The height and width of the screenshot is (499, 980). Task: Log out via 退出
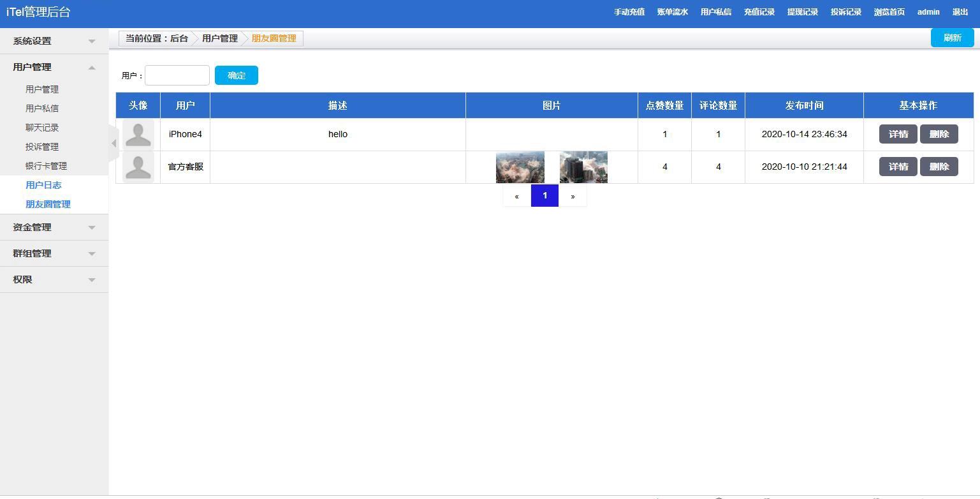(960, 12)
